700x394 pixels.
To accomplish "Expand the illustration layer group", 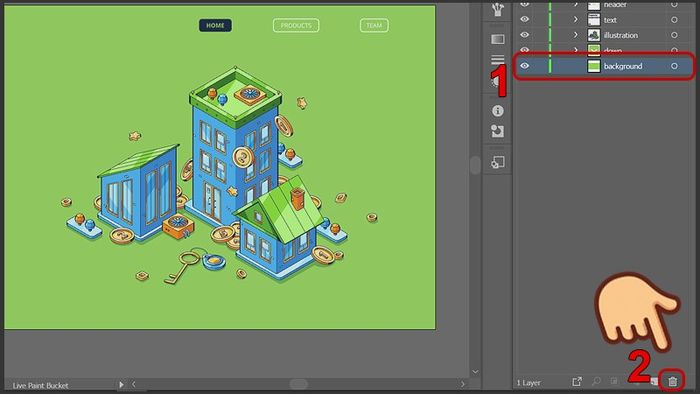I will coord(575,35).
